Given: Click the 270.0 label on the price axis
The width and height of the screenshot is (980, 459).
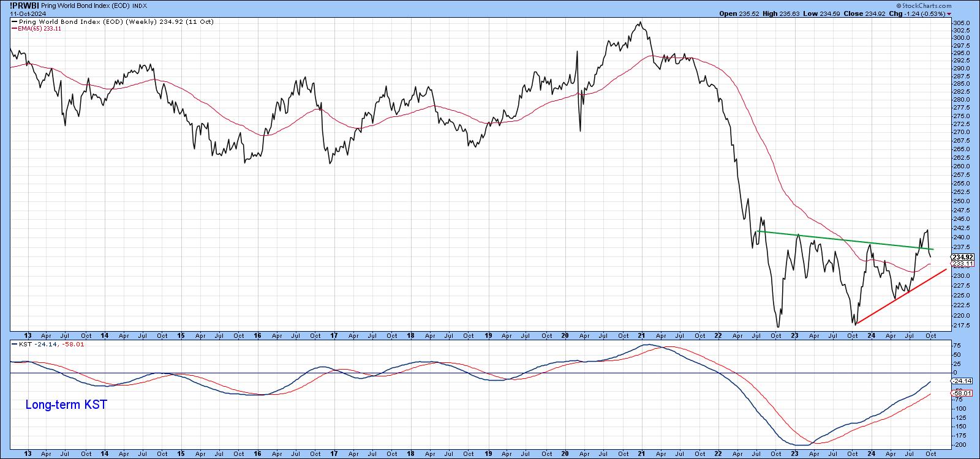Looking at the screenshot, I should click(x=963, y=132).
